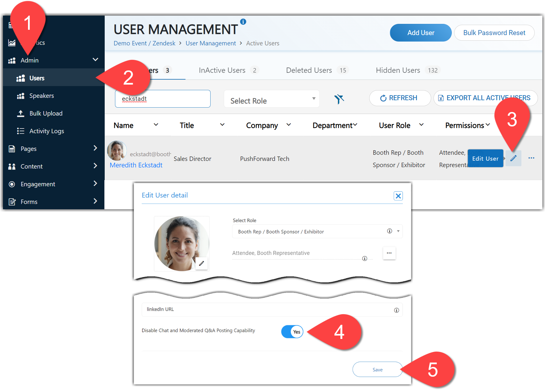Screen dimensions: 545x392
Task: Open the three-dot row actions menu
Action: pos(531,158)
